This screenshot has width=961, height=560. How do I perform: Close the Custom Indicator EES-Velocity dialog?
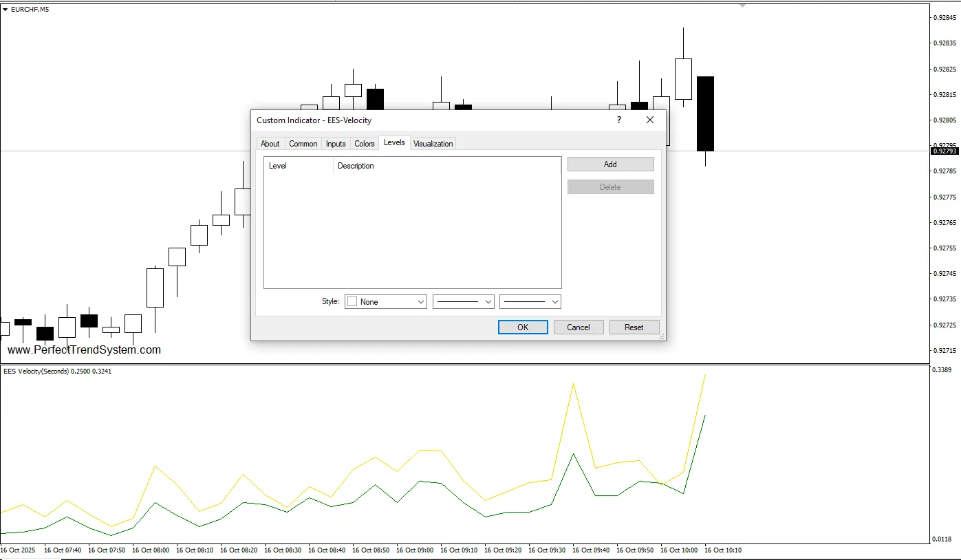(650, 120)
